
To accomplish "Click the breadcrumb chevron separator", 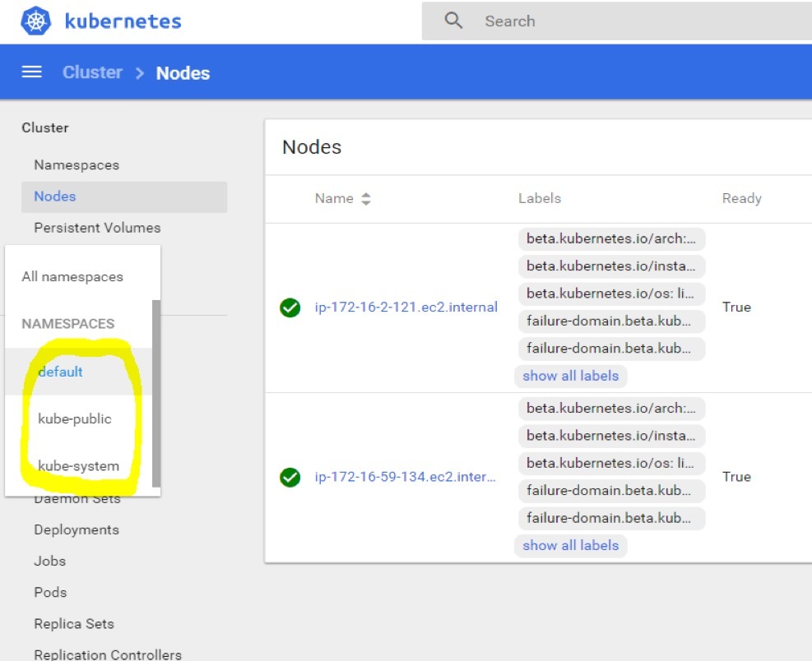I will [139, 73].
